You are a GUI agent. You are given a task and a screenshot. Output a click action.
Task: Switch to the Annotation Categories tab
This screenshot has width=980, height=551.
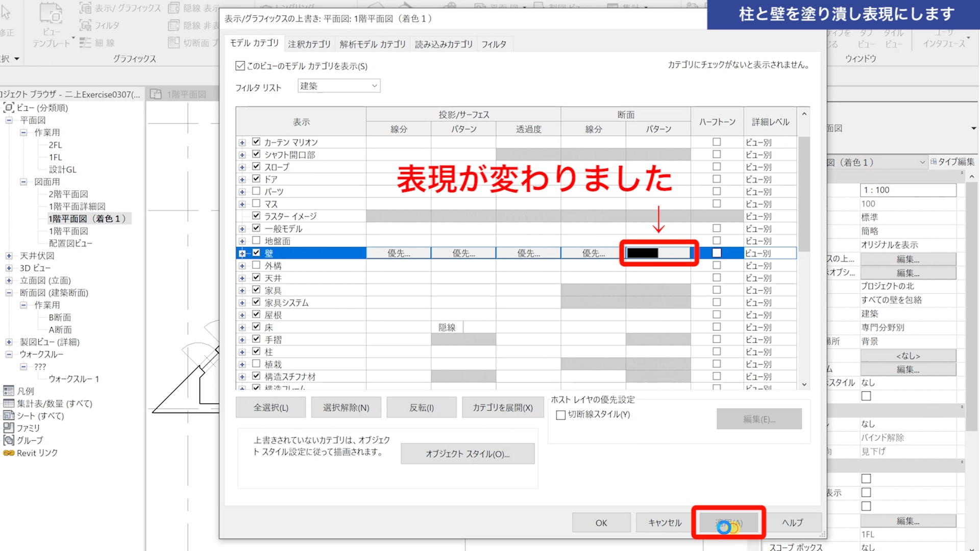pyautogui.click(x=309, y=44)
